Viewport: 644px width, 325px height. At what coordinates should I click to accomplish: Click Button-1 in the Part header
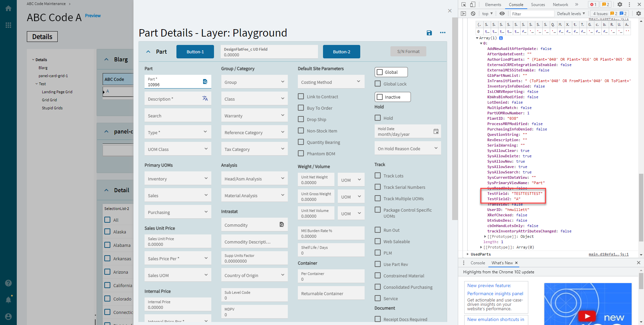195,52
